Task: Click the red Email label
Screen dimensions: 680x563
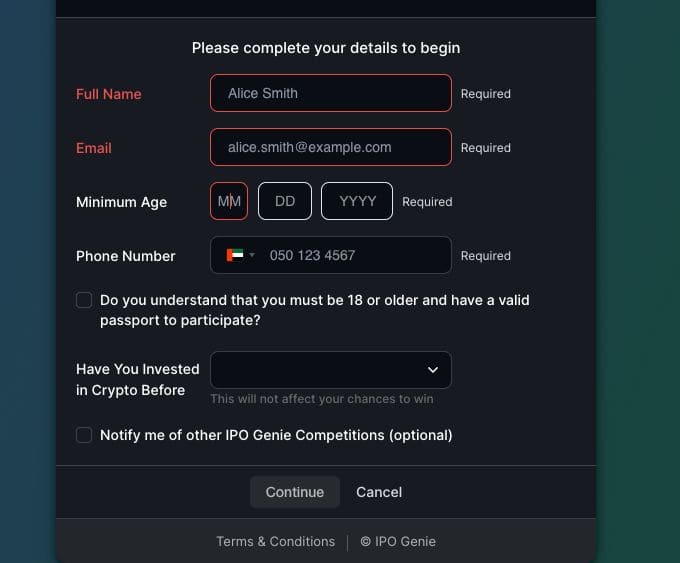Action: pos(94,148)
